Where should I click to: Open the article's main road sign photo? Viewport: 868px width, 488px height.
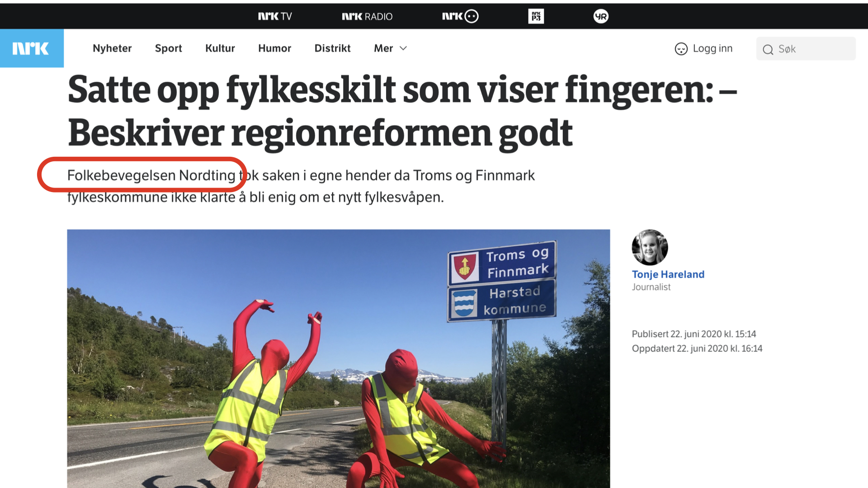click(x=338, y=358)
